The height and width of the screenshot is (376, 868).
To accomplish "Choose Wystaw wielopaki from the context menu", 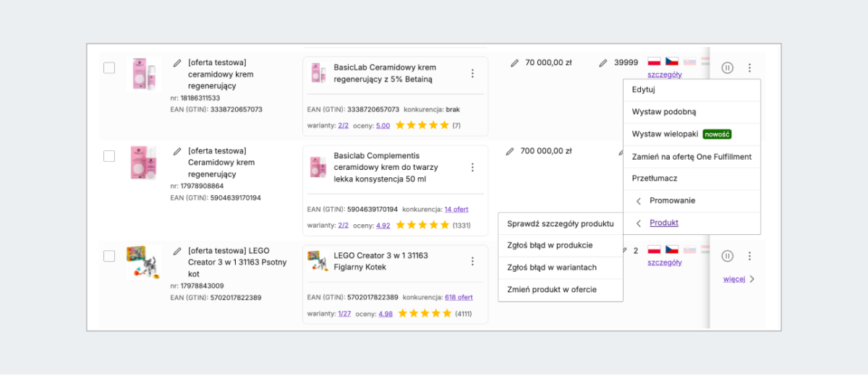I will pos(692,134).
